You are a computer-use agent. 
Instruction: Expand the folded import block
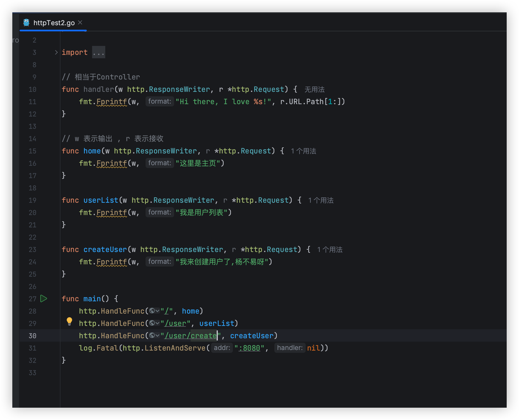[56, 52]
